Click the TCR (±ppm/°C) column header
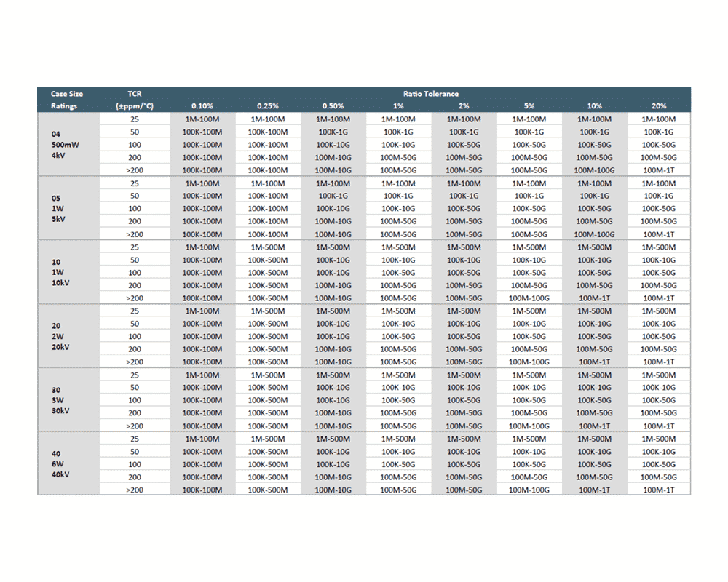 pos(135,100)
